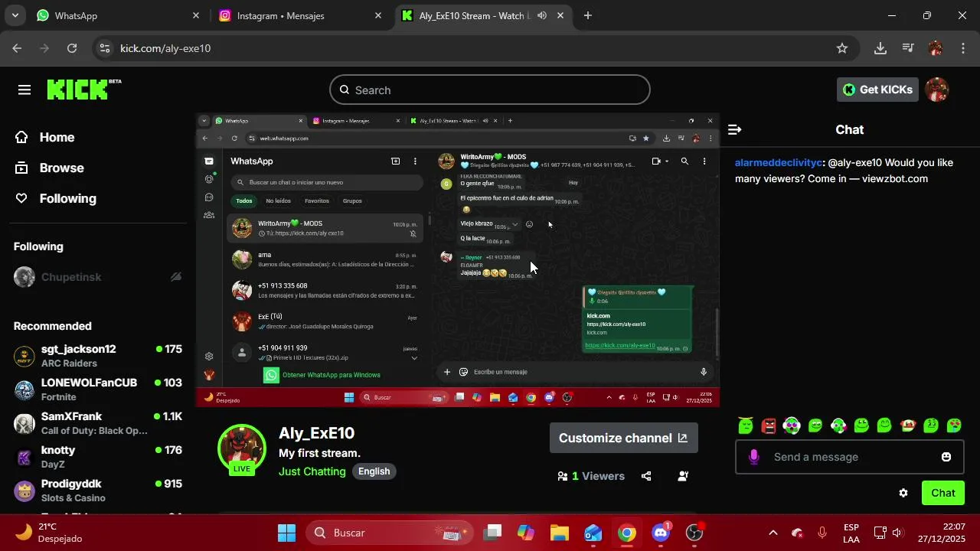Open the emoji picker in chat input
The width and height of the screenshot is (980, 551).
pyautogui.click(x=946, y=457)
